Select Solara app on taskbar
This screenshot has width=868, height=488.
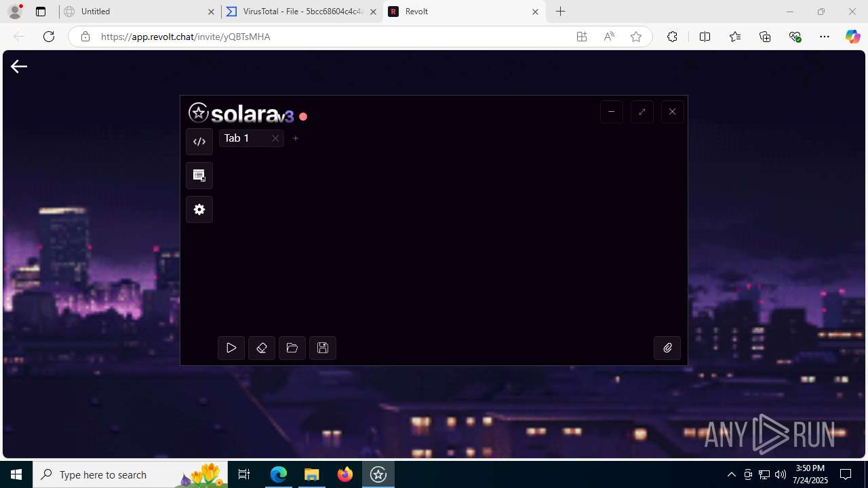tap(378, 474)
